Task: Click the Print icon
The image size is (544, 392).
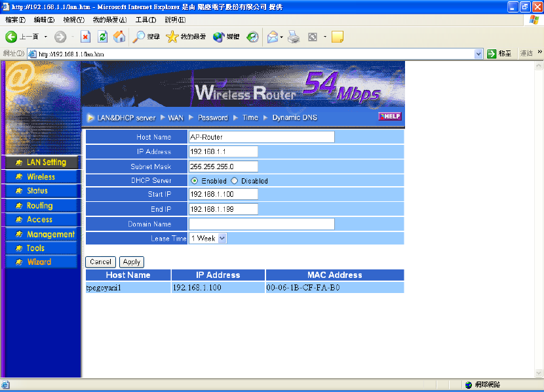Action: tap(294, 37)
